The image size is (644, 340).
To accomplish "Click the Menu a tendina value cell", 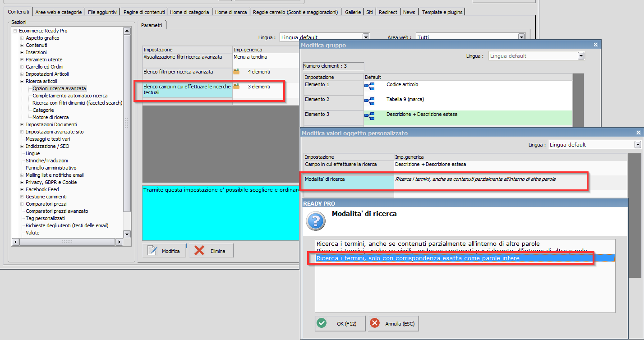I will 266,60.
